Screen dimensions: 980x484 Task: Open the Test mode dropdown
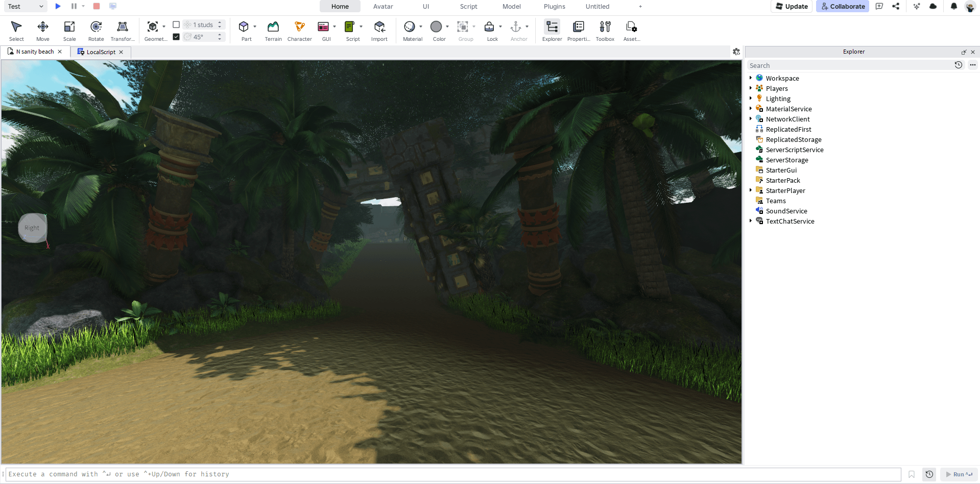coord(26,7)
